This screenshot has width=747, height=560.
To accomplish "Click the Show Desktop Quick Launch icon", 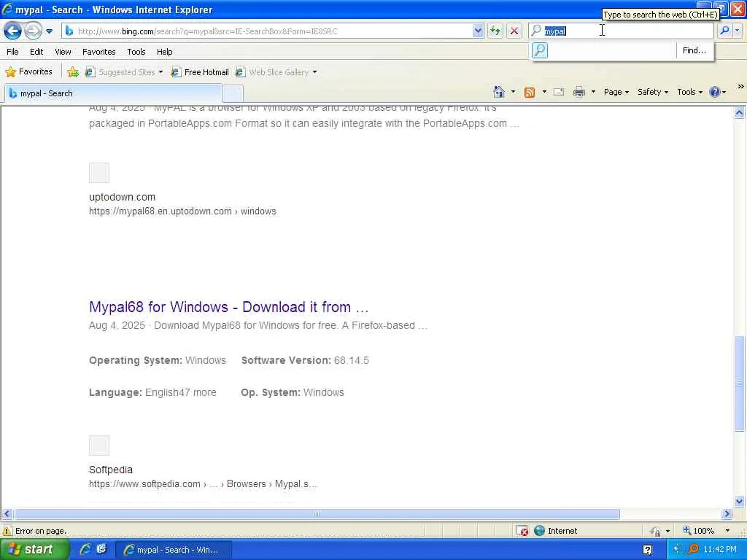I will pyautogui.click(x=101, y=550).
